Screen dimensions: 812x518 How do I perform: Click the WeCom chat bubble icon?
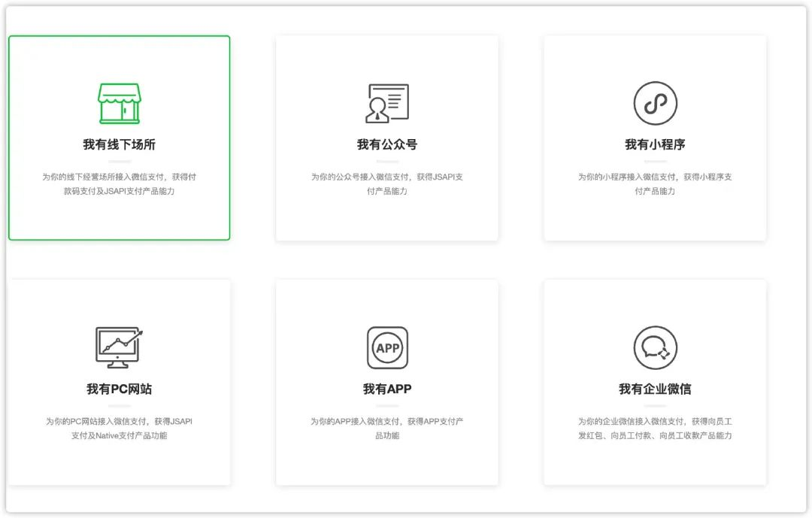[655, 347]
